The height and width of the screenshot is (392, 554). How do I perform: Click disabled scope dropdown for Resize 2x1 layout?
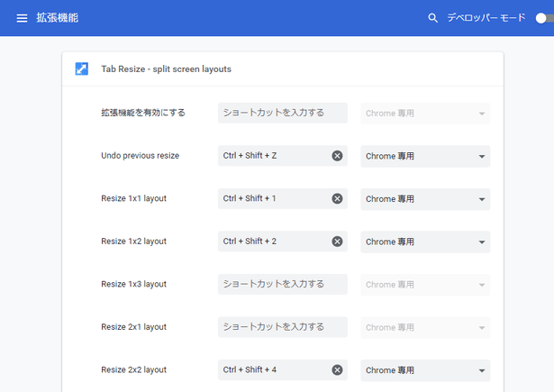(x=425, y=327)
